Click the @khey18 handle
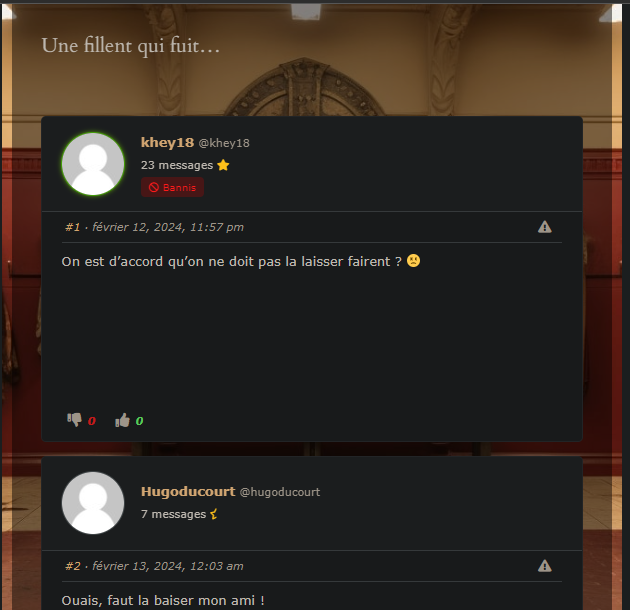 (x=224, y=143)
